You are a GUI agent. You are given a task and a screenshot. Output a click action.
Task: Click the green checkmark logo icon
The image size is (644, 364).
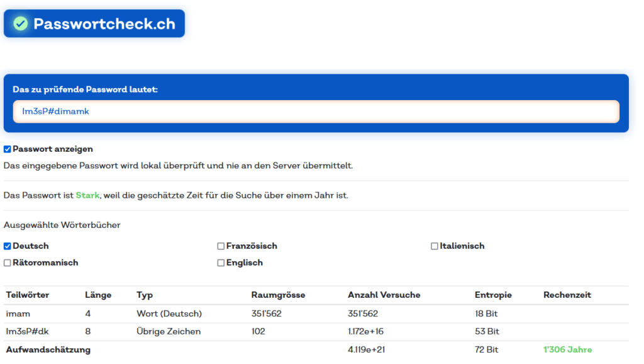(21, 24)
